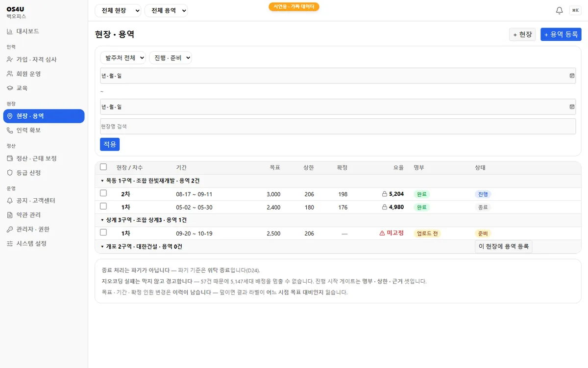588x368 pixels.
Task: Open the calendar picker on start date field
Action: 572,76
